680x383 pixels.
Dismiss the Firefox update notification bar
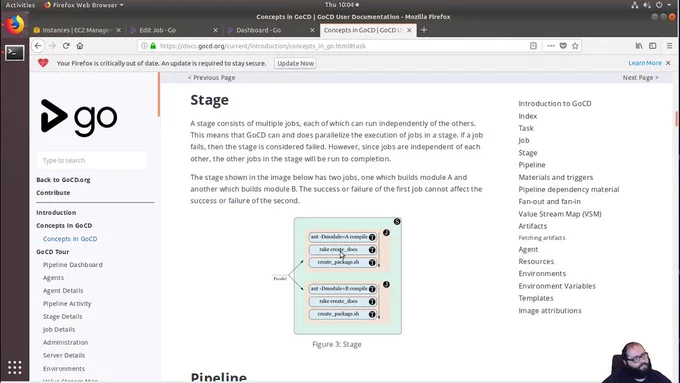tap(668, 63)
